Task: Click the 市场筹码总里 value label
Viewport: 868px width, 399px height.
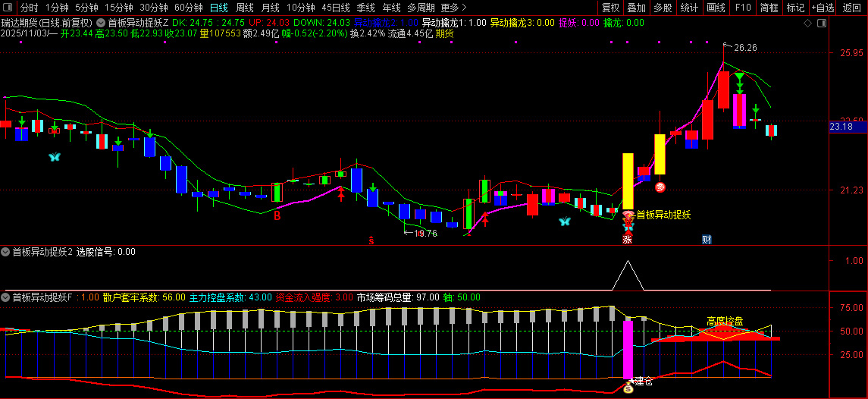Action: pyautogui.click(x=398, y=297)
